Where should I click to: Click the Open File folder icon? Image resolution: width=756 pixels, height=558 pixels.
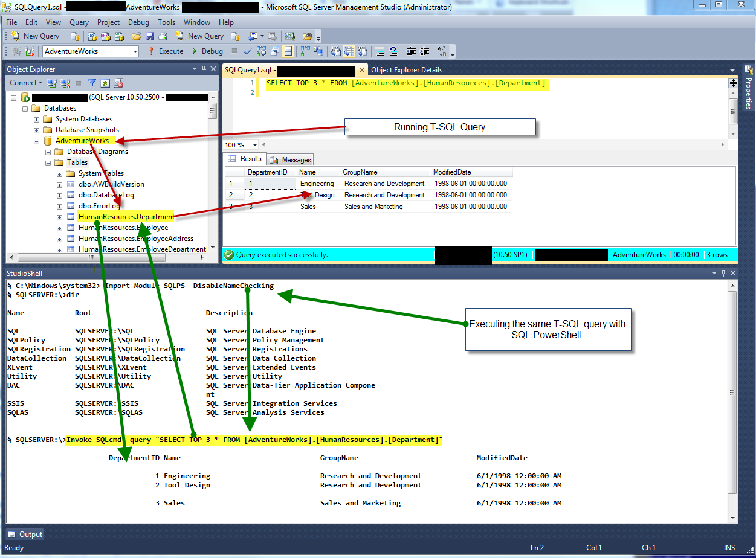click(x=137, y=36)
